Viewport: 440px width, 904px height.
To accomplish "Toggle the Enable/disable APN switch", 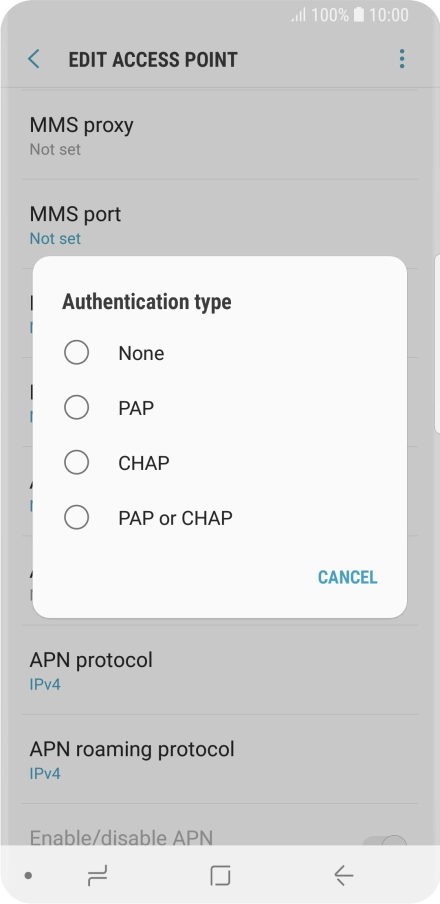I will coord(385,840).
